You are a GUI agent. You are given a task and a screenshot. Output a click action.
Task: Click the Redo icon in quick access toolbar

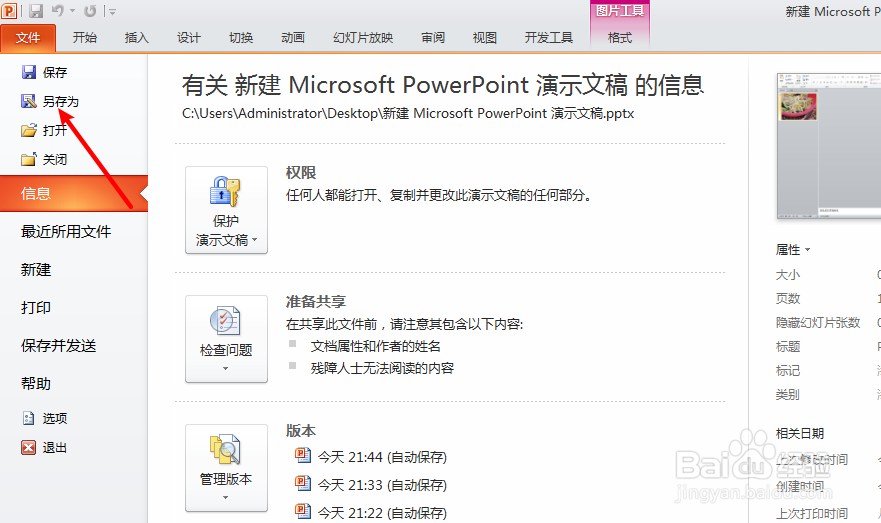point(90,11)
